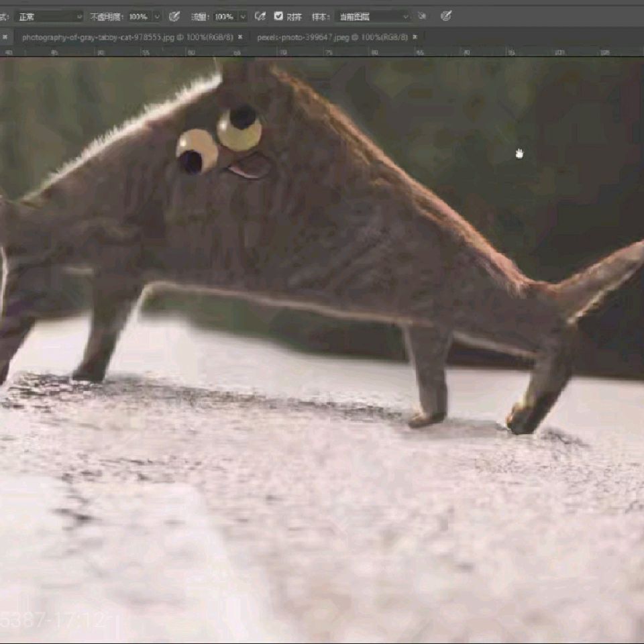
Task: Toggle the 对齐 aligned checkbox
Action: (278, 16)
